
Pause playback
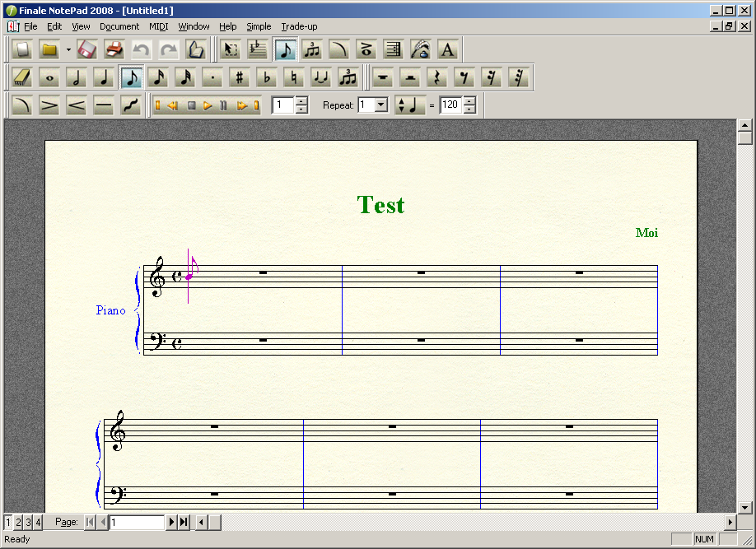coord(223,105)
